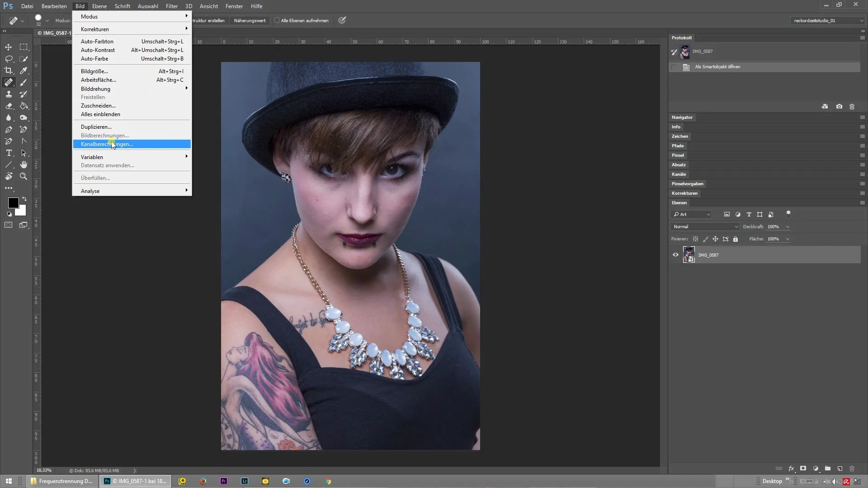Open the Ebene menu

pos(99,6)
